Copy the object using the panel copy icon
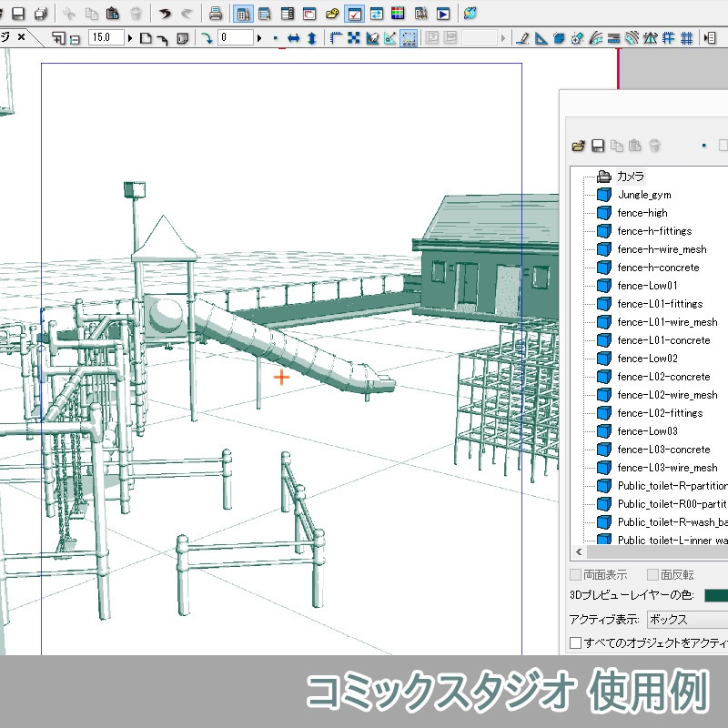Image resolution: width=728 pixels, height=728 pixels. point(617,146)
